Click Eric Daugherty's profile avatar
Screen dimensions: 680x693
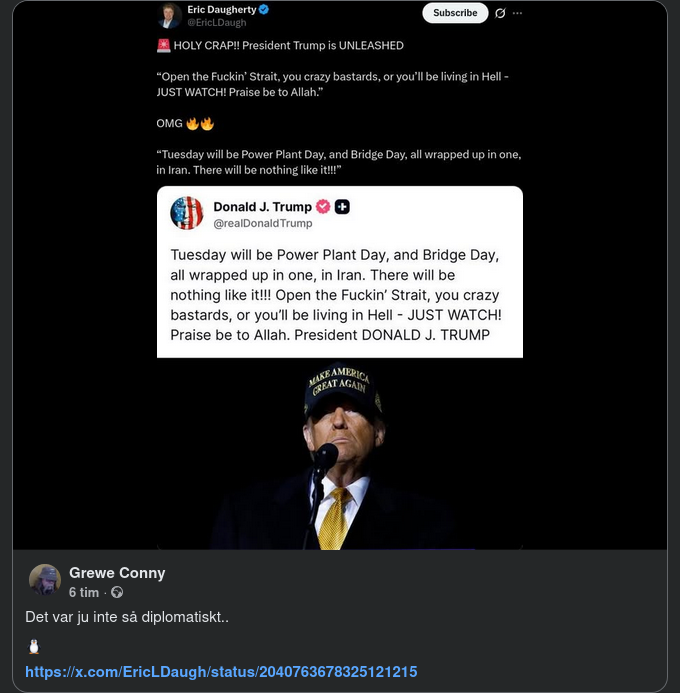tap(169, 15)
